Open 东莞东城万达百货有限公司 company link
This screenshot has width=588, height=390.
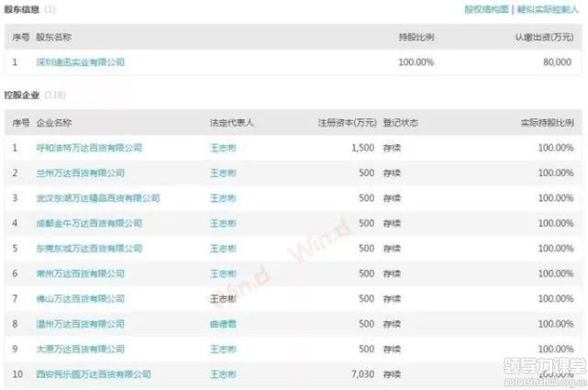(x=89, y=249)
